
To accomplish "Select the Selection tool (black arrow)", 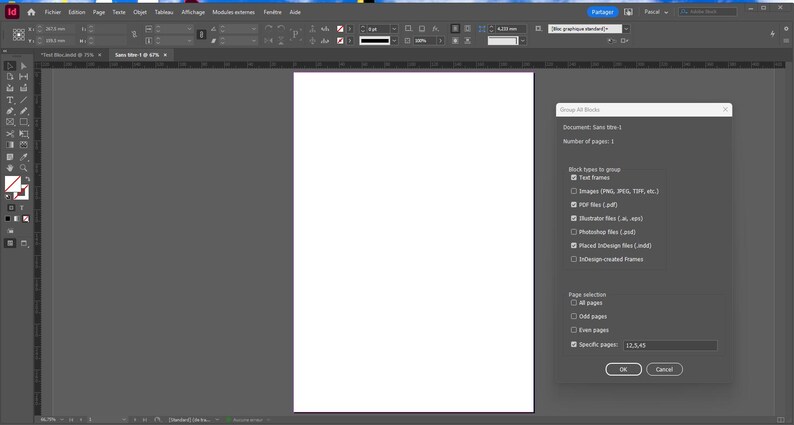I will 10,66.
